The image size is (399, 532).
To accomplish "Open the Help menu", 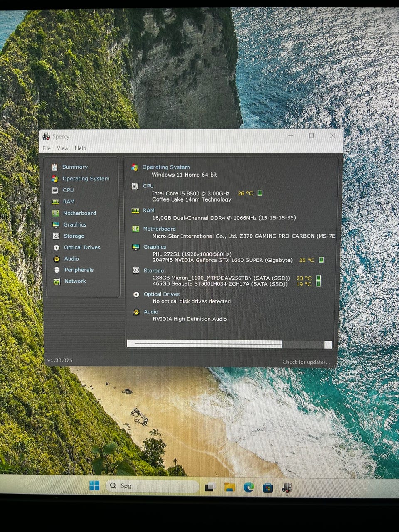I will pyautogui.click(x=80, y=148).
